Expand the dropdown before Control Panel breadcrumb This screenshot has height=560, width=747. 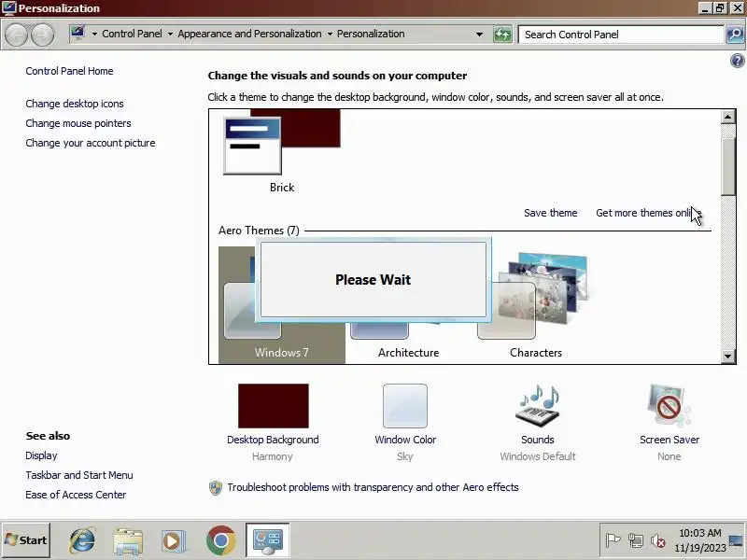[94, 35]
